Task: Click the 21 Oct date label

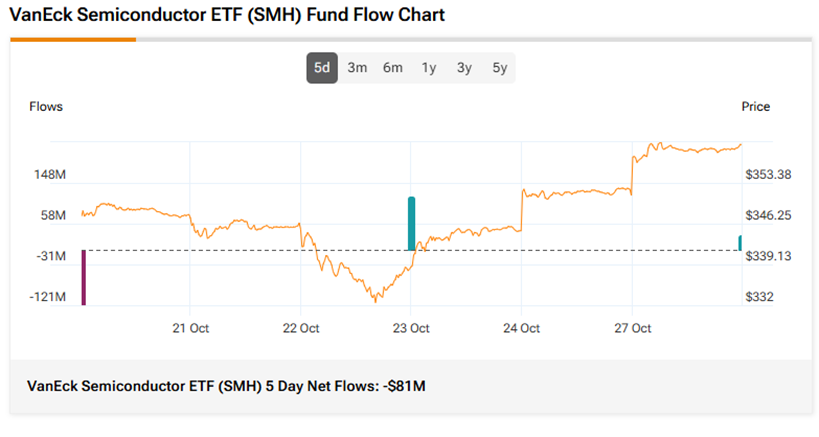Action: pyautogui.click(x=190, y=328)
